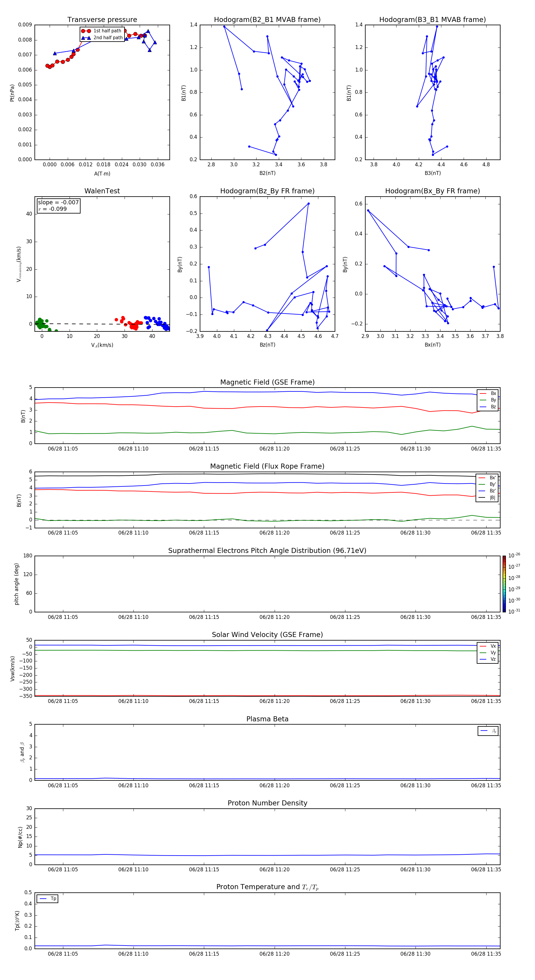The width and height of the screenshot is (535, 980).
Task: Select the "V_A(km/s)" axis label in WalenTest
Action: [x=102, y=345]
